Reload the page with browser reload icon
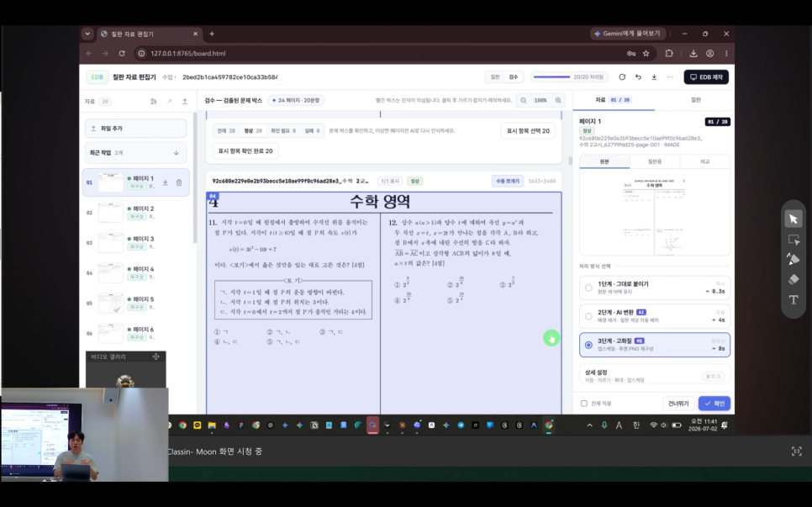This screenshot has width=812, height=507. click(122, 53)
